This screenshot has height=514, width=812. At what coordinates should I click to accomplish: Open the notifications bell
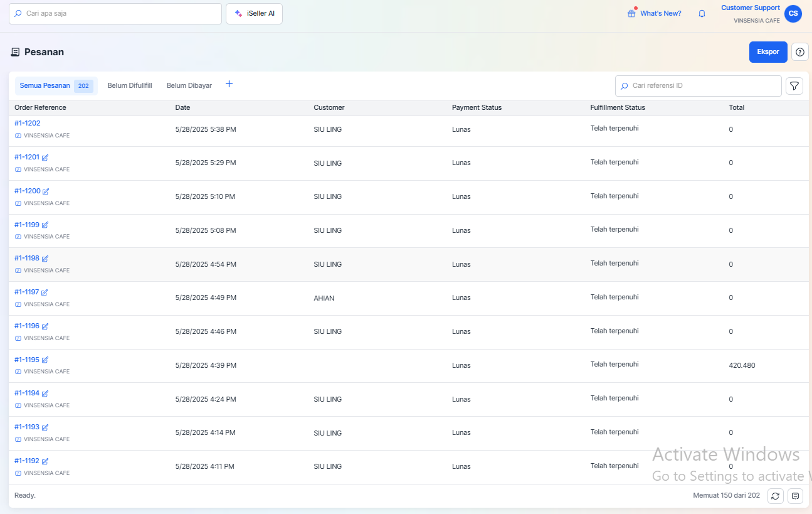pos(702,14)
